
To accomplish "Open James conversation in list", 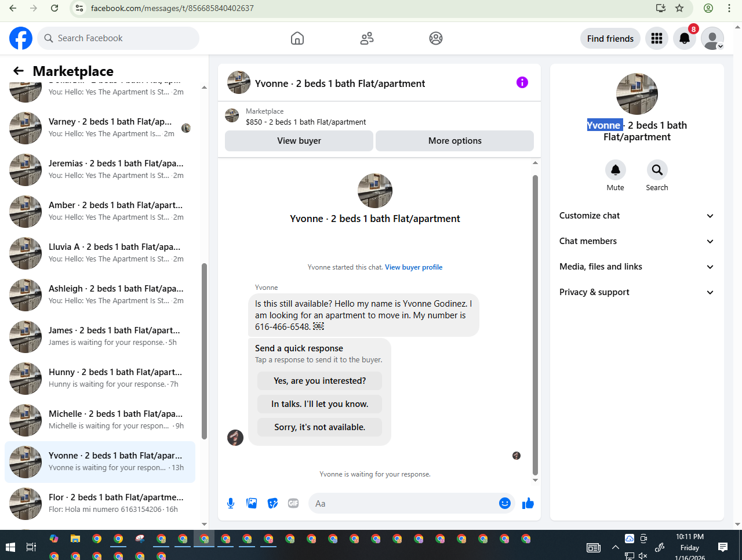I will (100, 336).
